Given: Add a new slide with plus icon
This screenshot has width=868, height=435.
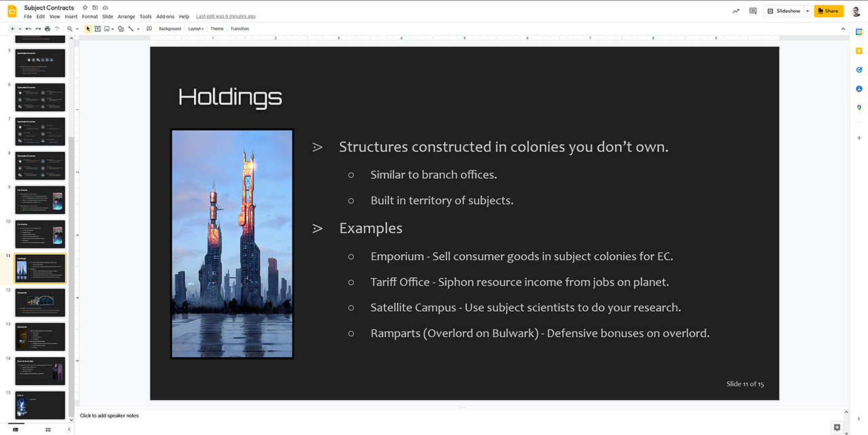Looking at the screenshot, I should pos(12,28).
